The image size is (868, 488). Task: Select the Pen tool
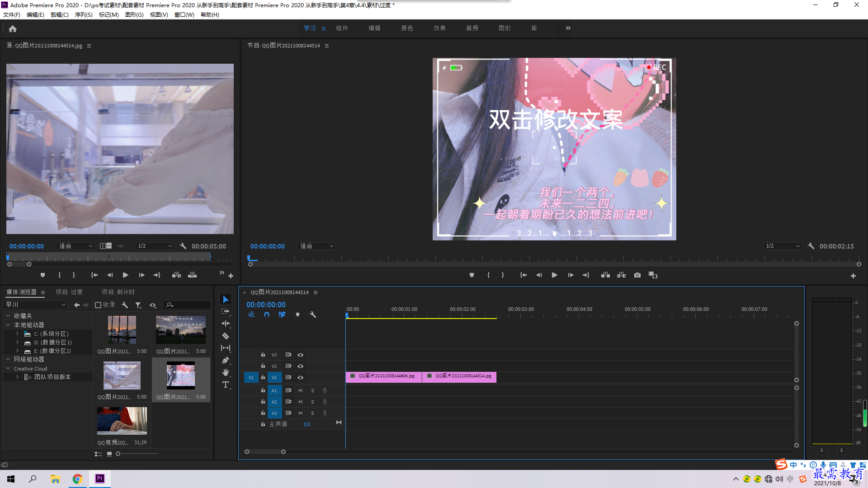(x=226, y=360)
